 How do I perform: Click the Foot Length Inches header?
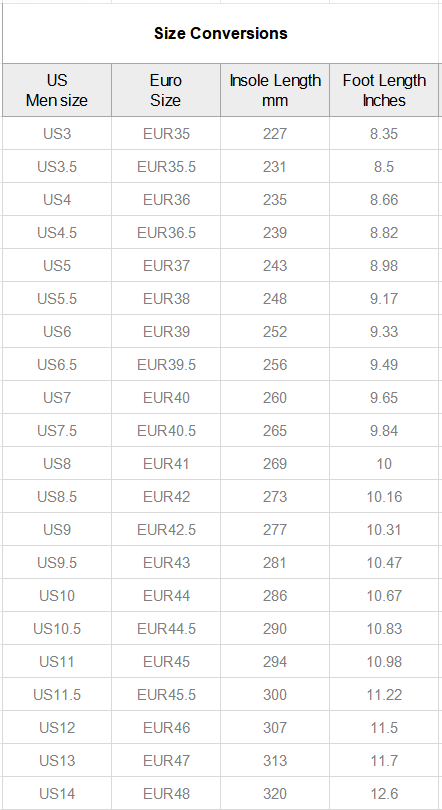pos(384,90)
